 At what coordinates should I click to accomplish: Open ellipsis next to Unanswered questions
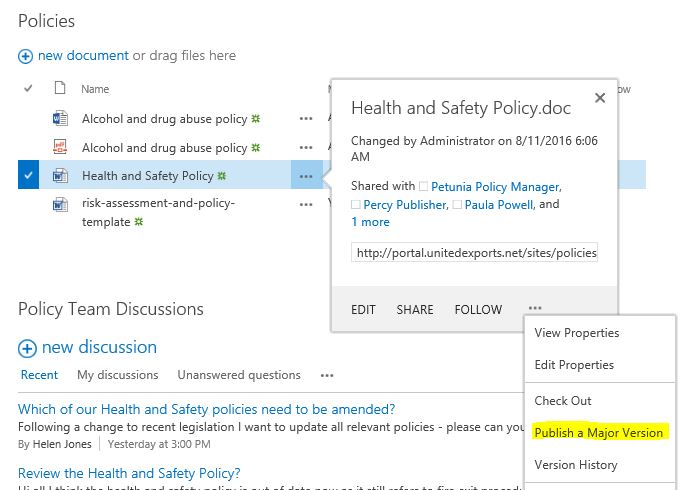[x=327, y=376]
